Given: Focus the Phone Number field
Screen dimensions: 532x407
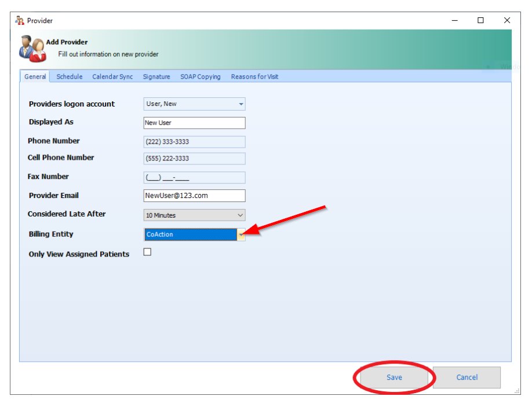Looking at the screenshot, I should coord(194,142).
